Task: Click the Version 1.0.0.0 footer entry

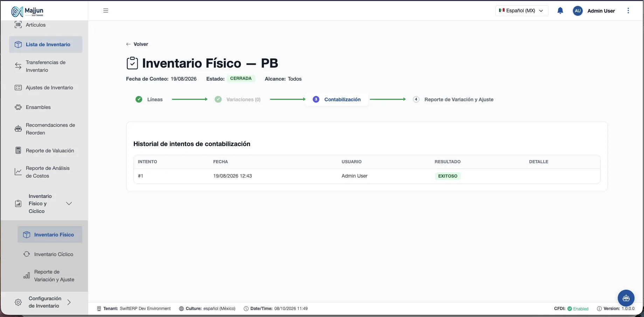Action: 616,309
